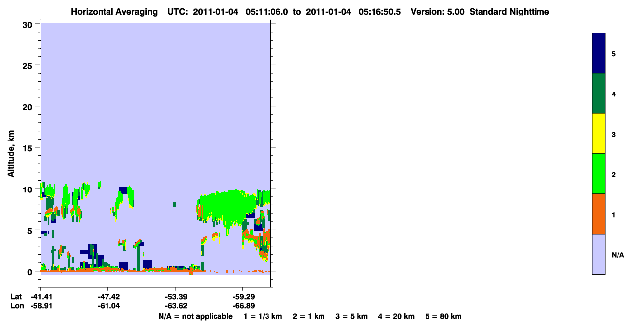This screenshot has height=330, width=644.
Task: Click the 'Lat' row label
Action: pyautogui.click(x=16, y=297)
